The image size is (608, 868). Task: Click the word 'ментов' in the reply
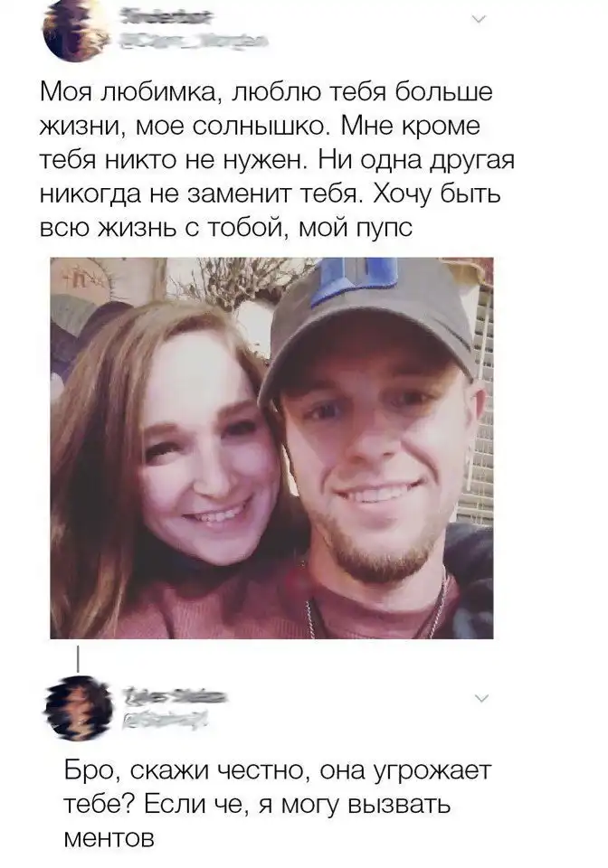point(109,838)
